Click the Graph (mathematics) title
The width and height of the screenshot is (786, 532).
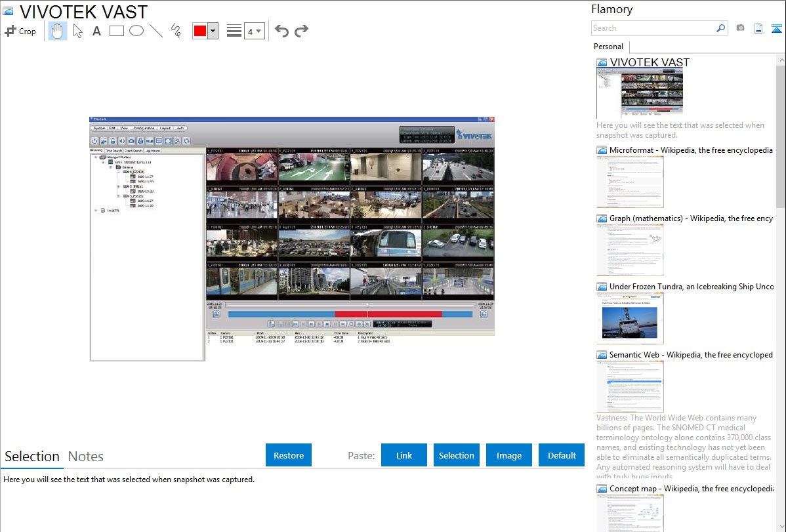pos(691,218)
